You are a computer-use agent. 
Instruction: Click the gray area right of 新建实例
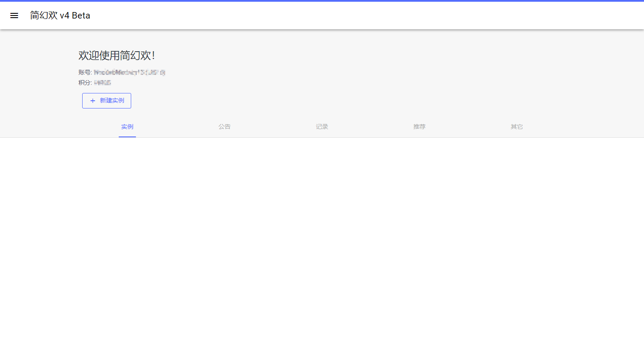pyautogui.click(x=301, y=101)
